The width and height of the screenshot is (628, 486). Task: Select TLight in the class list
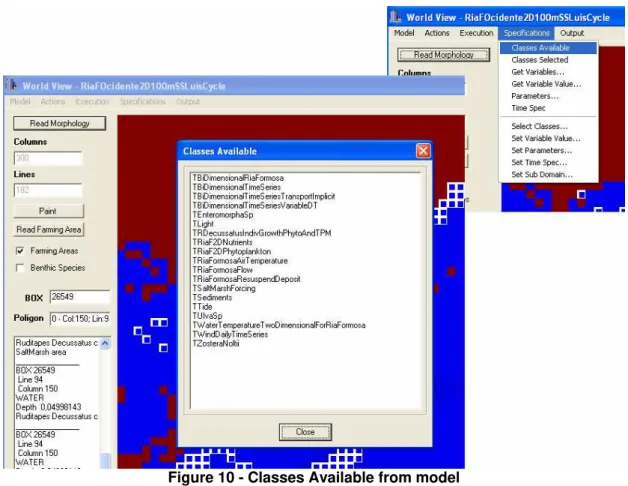(203, 224)
